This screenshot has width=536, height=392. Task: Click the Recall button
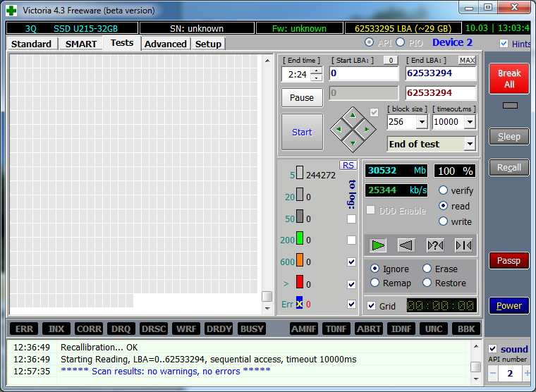coord(509,168)
